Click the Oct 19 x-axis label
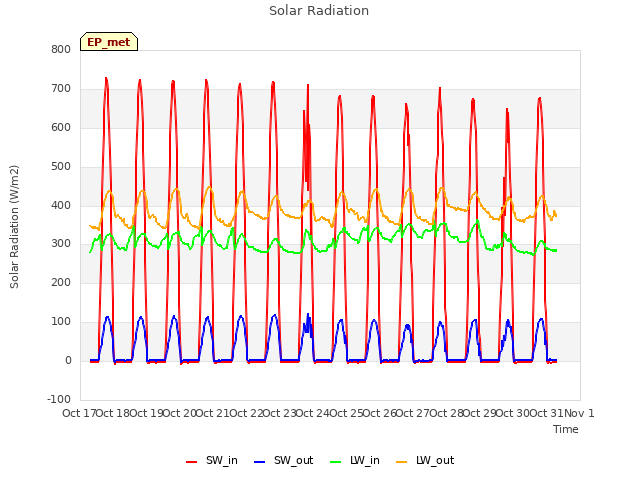 click(147, 413)
